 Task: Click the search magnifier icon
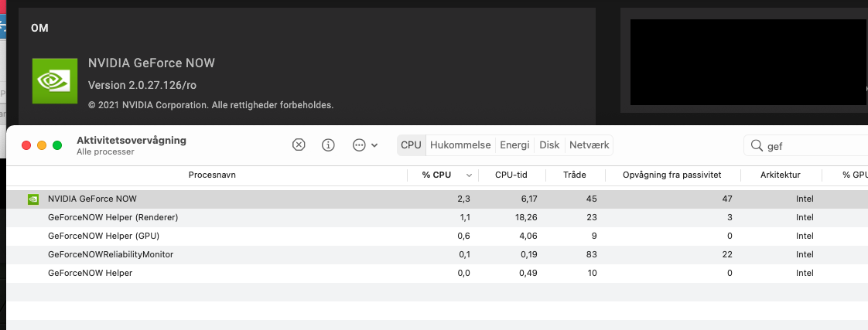coord(757,146)
